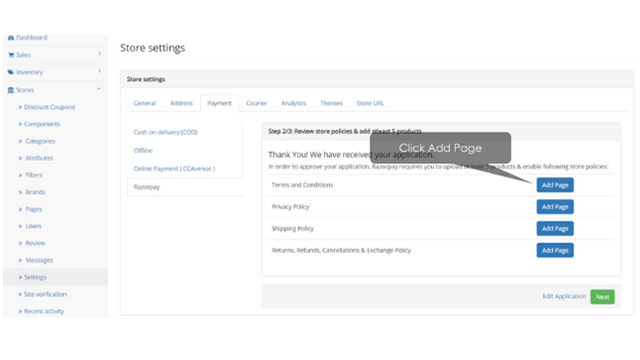Switch to the Store URL tab

tap(370, 103)
